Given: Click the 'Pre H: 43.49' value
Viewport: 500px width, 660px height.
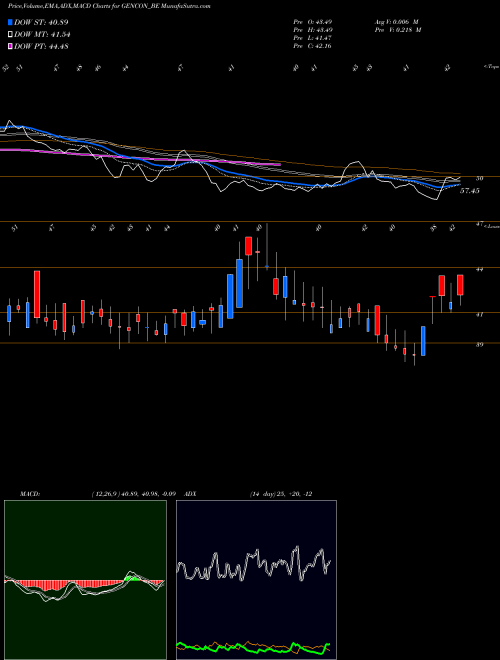Looking at the screenshot, I should [313, 30].
